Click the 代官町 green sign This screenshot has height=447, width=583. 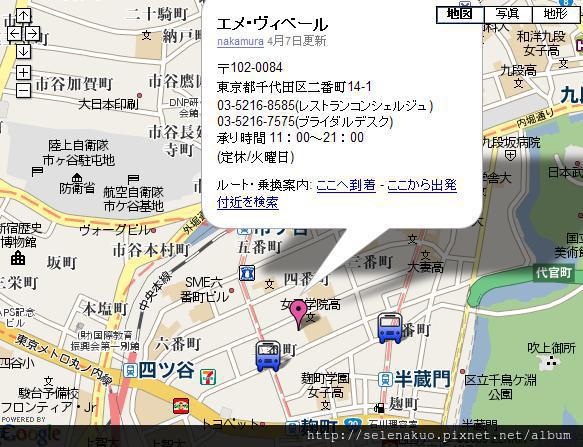(553, 273)
